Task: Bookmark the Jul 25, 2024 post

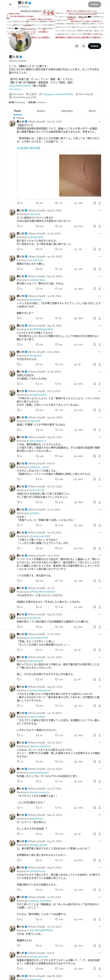Action: [95, 384]
